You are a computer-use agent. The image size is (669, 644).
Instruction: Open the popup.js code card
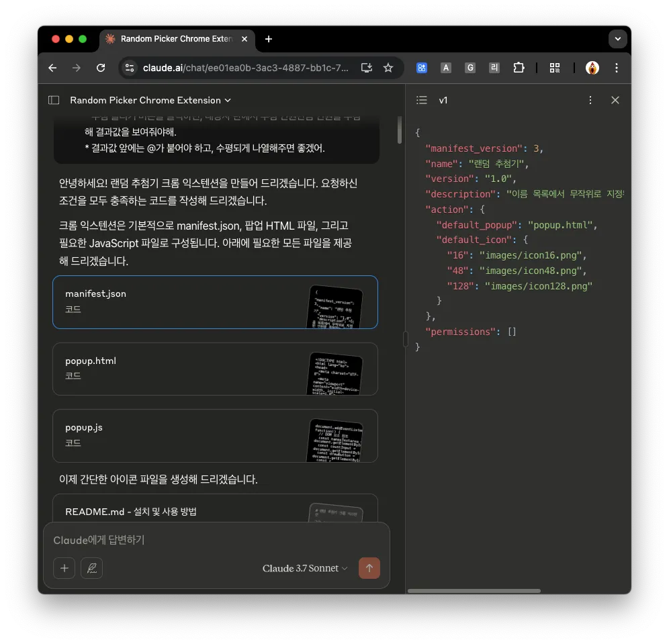point(215,436)
